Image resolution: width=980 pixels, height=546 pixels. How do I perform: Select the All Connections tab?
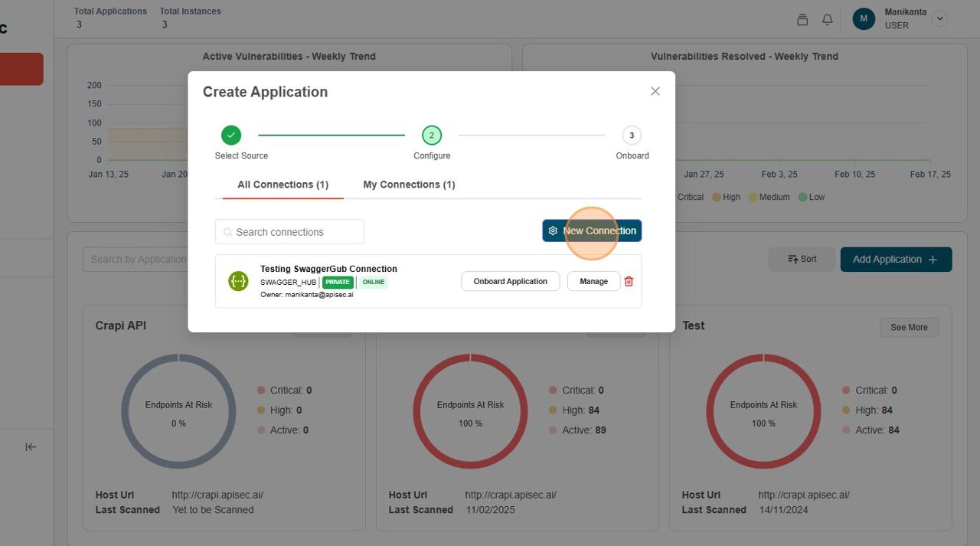click(283, 185)
